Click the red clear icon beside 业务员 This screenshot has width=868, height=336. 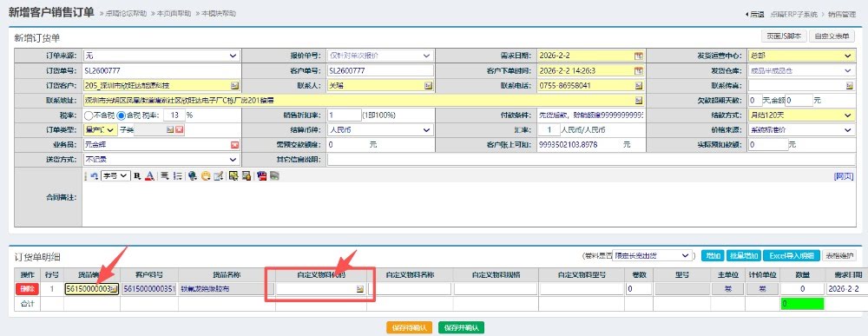tap(234, 144)
